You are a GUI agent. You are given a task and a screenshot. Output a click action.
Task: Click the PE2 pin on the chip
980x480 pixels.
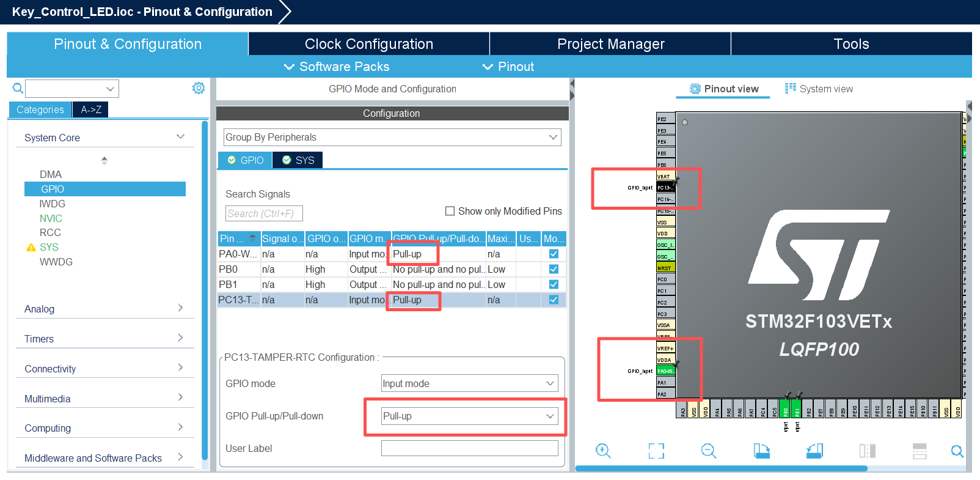pos(665,119)
